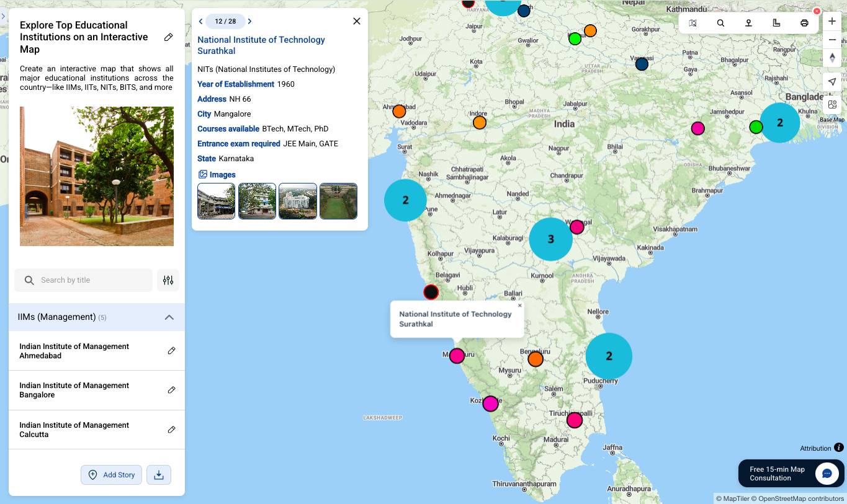Screen dimensions: 847x504
Task: Edit Indian Institute of Management Calcutta entry
Action: (x=172, y=430)
